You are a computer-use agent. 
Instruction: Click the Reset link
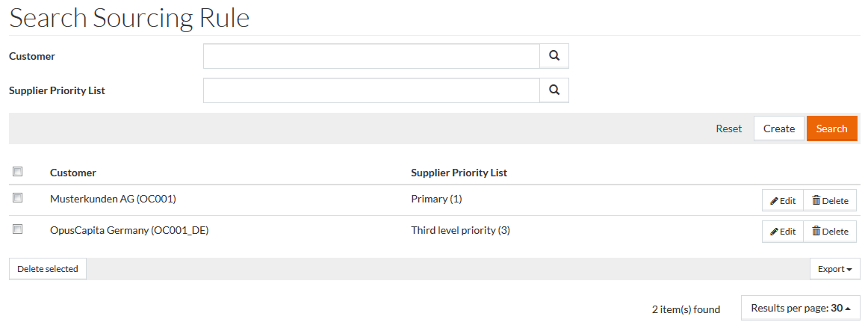(x=729, y=129)
